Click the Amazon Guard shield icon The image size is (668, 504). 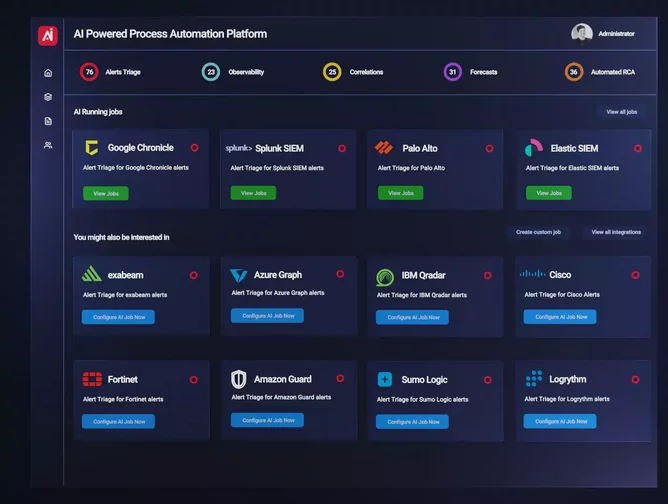coord(239,379)
